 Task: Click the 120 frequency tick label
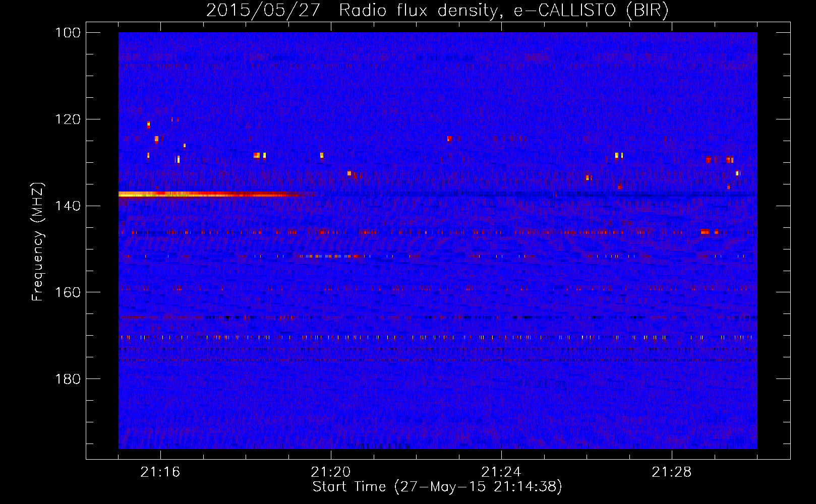point(67,119)
